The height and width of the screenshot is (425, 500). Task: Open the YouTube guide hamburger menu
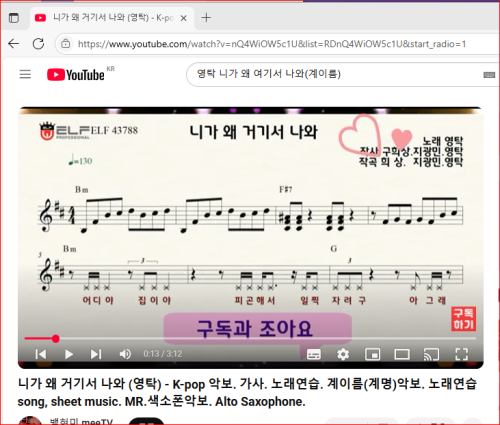(25, 74)
